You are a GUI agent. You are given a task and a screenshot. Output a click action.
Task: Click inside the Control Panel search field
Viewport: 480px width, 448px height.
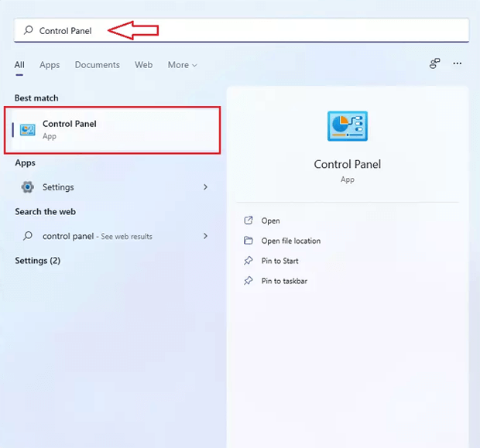tap(271, 31)
